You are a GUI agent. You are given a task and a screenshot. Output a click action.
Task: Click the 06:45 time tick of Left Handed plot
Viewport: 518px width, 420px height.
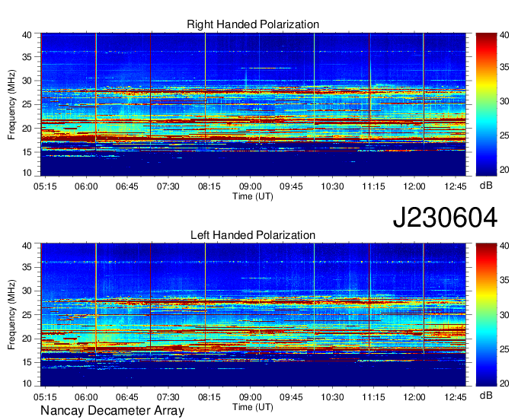click(127, 397)
